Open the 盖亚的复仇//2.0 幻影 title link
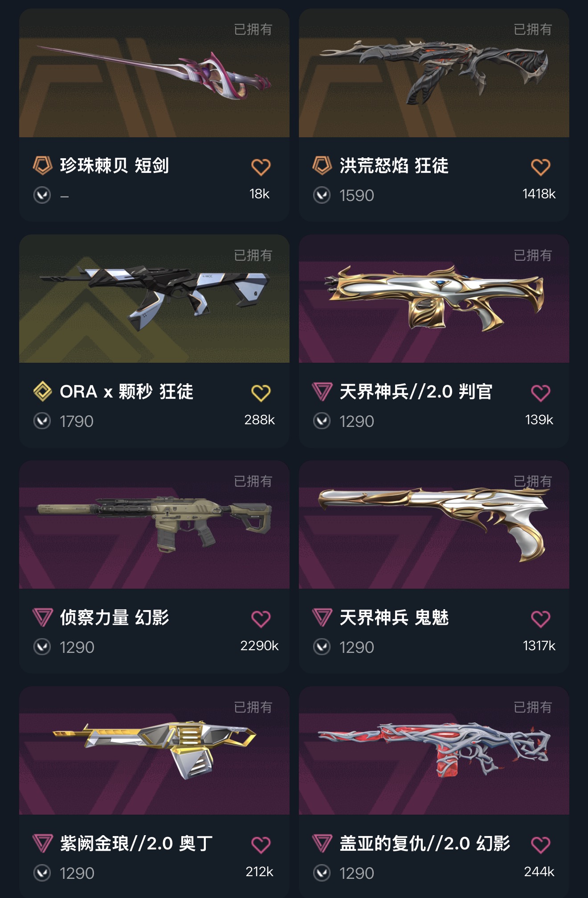Screen dimensions: 588x898 point(425,844)
